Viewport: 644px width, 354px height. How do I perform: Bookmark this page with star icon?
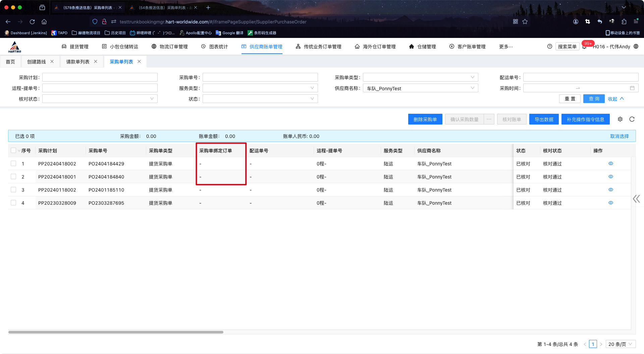[x=525, y=22]
